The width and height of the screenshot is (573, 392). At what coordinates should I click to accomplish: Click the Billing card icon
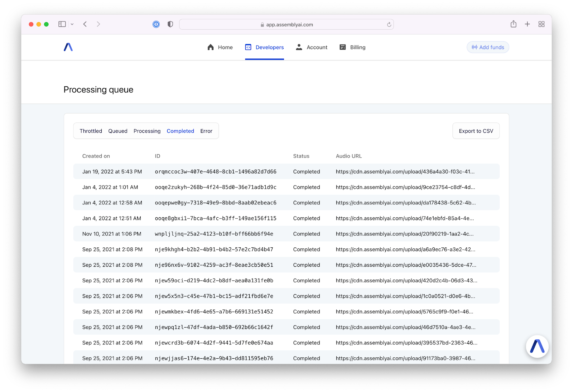coord(343,47)
